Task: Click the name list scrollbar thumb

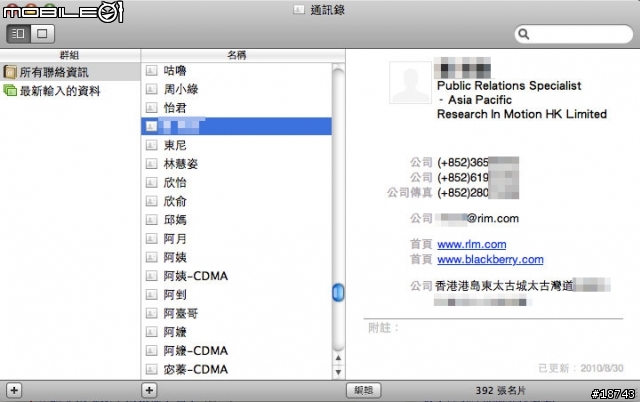Action: coord(338,293)
